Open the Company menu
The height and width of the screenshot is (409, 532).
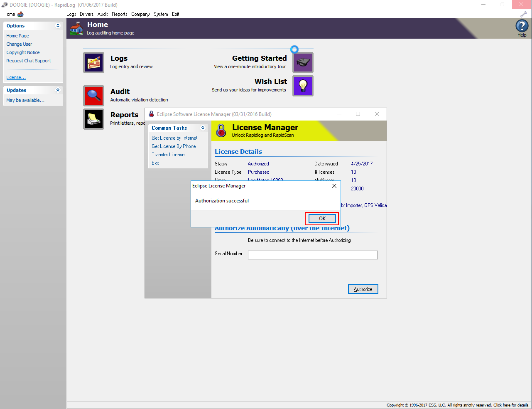[x=140, y=14]
